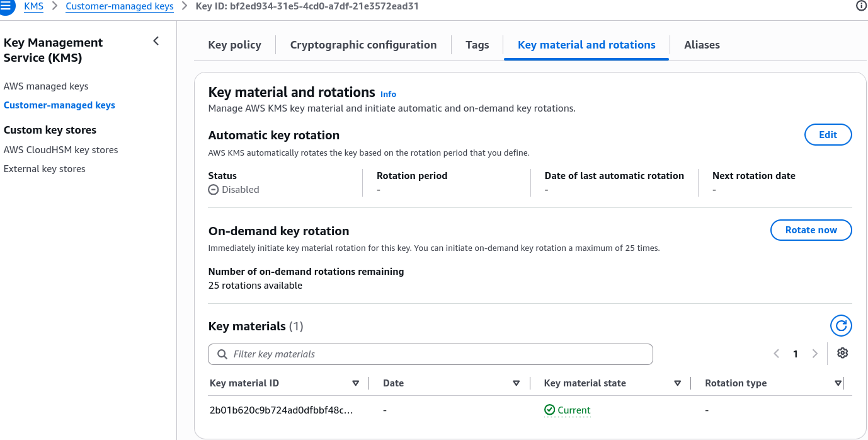Click the Custom key stores sidebar heading
This screenshot has height=440, width=868.
pos(50,130)
